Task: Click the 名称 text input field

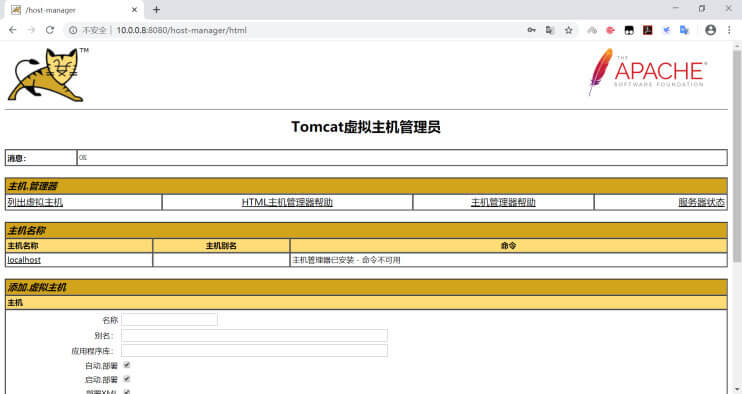Action: (x=169, y=320)
